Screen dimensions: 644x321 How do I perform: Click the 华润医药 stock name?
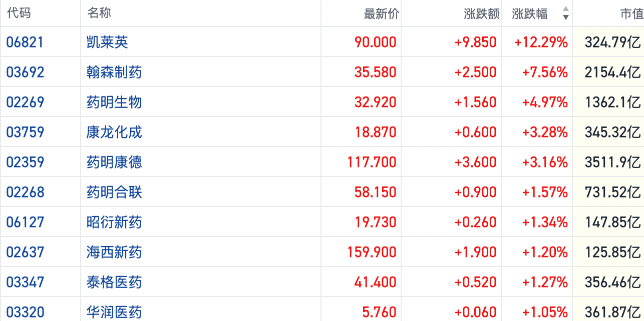pyautogui.click(x=114, y=312)
